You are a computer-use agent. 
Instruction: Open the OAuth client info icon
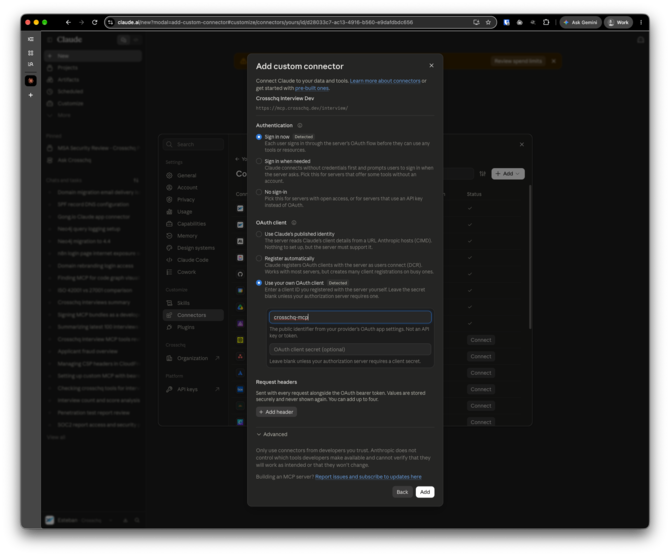pyautogui.click(x=294, y=223)
